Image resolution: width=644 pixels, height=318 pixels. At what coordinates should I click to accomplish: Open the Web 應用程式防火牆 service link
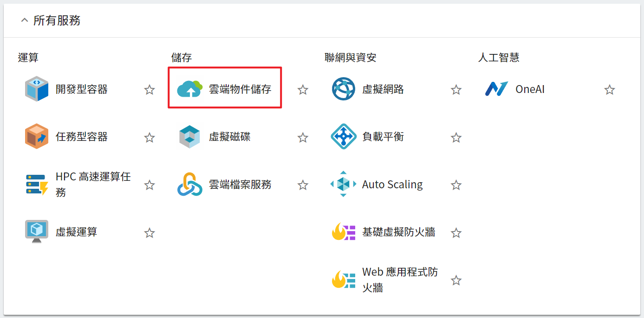click(x=400, y=280)
